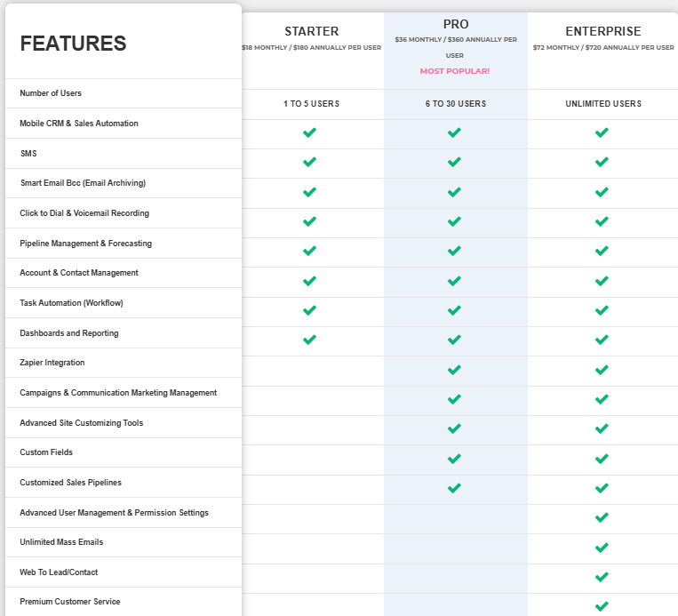Click the Smart Email Bcc feature label
678x616 pixels.
(x=83, y=183)
